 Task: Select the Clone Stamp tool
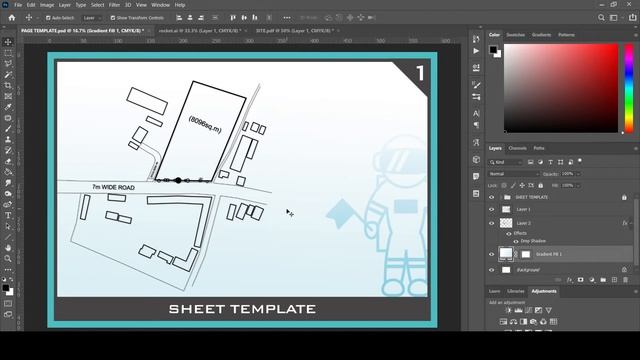[8, 140]
